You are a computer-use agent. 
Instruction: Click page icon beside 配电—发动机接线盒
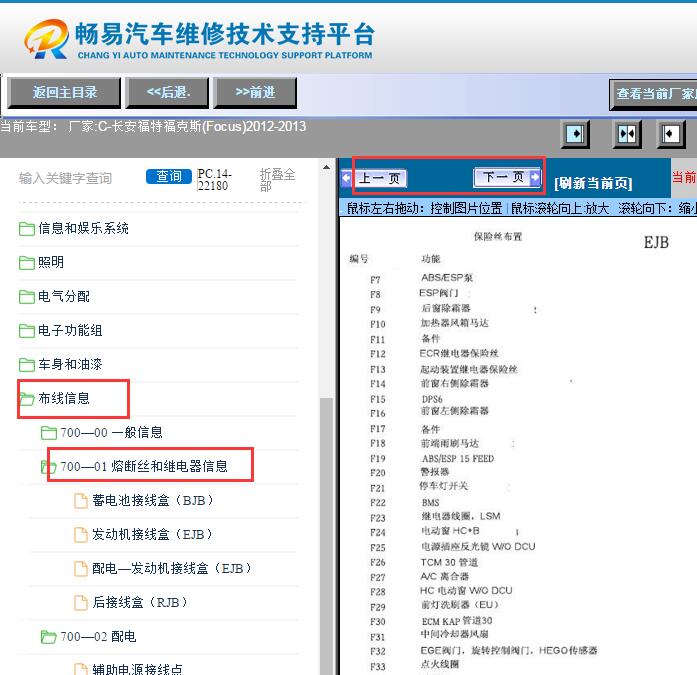(80, 569)
